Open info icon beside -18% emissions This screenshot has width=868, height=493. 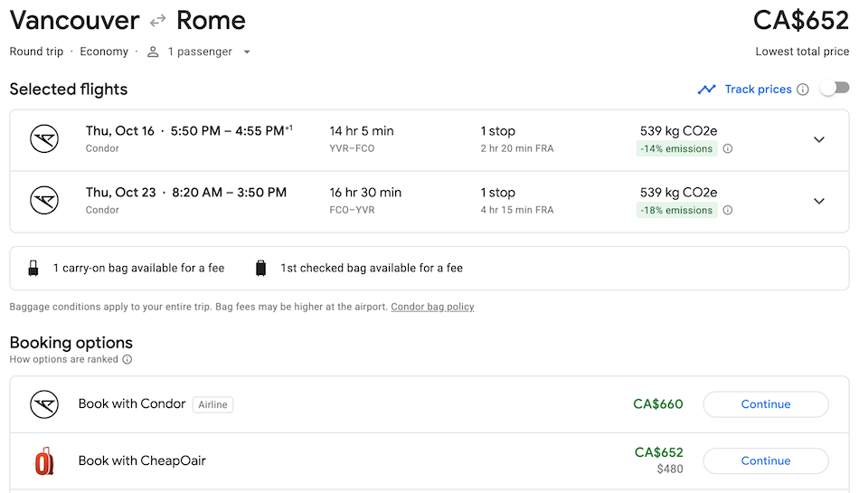pos(728,210)
